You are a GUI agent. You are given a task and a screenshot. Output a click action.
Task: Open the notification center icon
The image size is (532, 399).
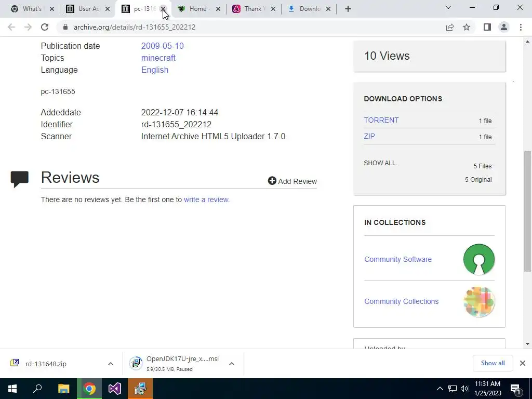(x=515, y=389)
